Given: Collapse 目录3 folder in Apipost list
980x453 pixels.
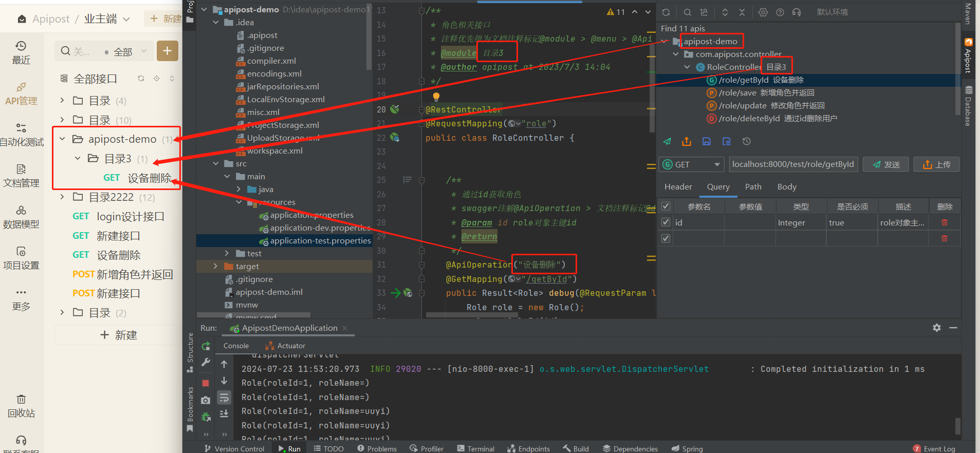Looking at the screenshot, I should click(x=78, y=158).
